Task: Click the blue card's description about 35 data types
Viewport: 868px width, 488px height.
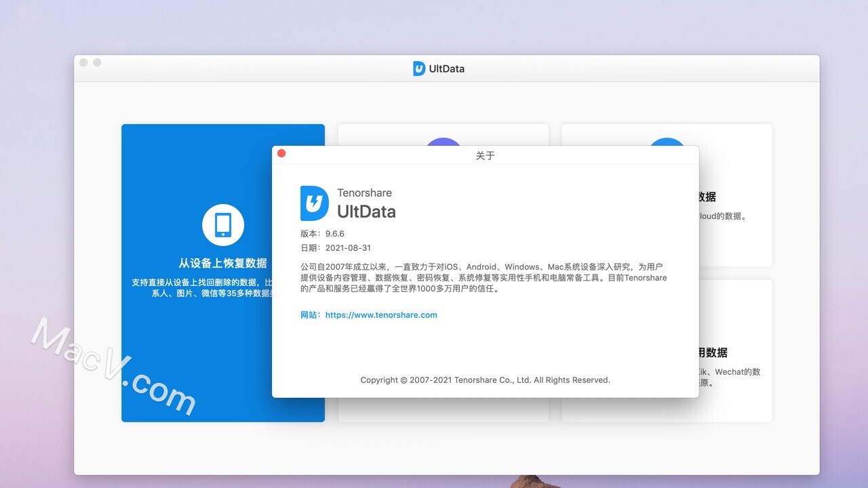Action: [203, 288]
